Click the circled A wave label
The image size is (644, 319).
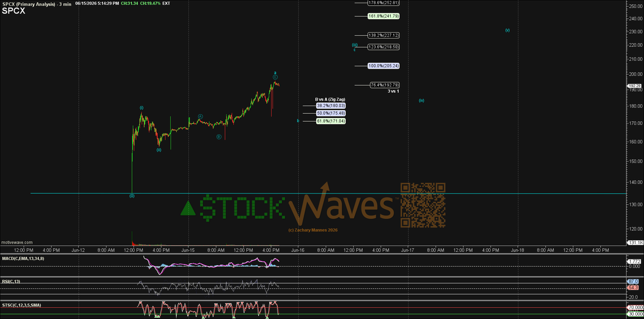(x=200, y=116)
